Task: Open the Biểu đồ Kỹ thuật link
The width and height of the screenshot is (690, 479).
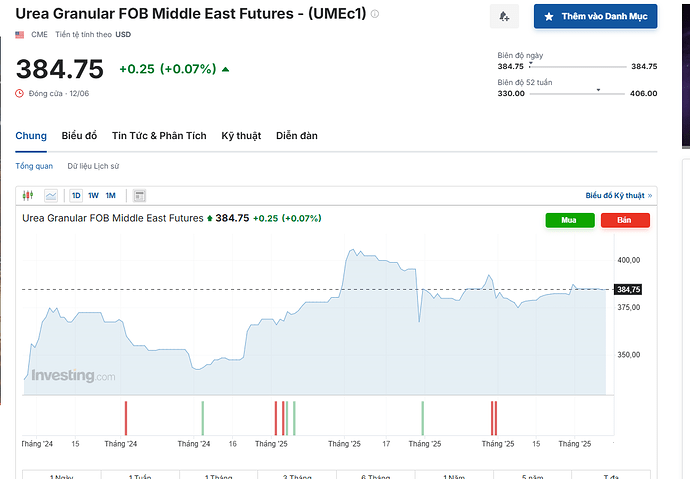Action: [x=617, y=196]
